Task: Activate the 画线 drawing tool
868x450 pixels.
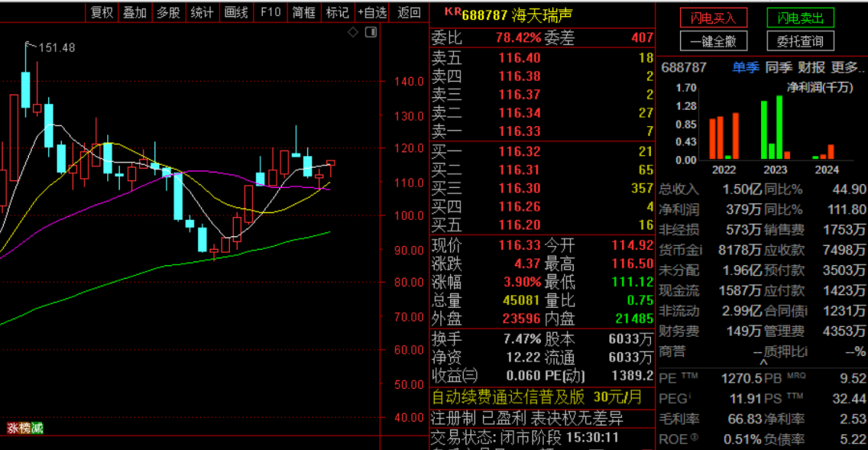Action: coord(235,12)
